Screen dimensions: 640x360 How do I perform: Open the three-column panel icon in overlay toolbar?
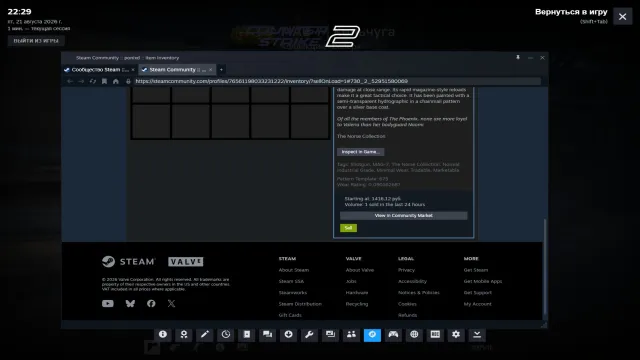coord(435,335)
